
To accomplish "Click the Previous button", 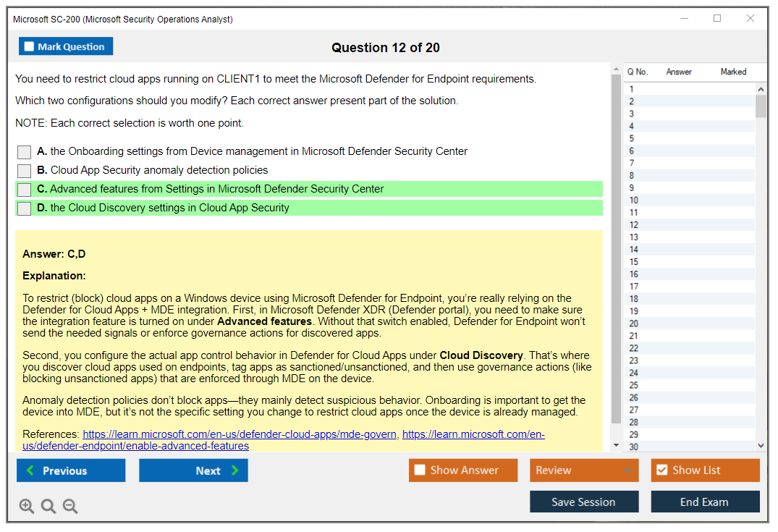I will [71, 470].
